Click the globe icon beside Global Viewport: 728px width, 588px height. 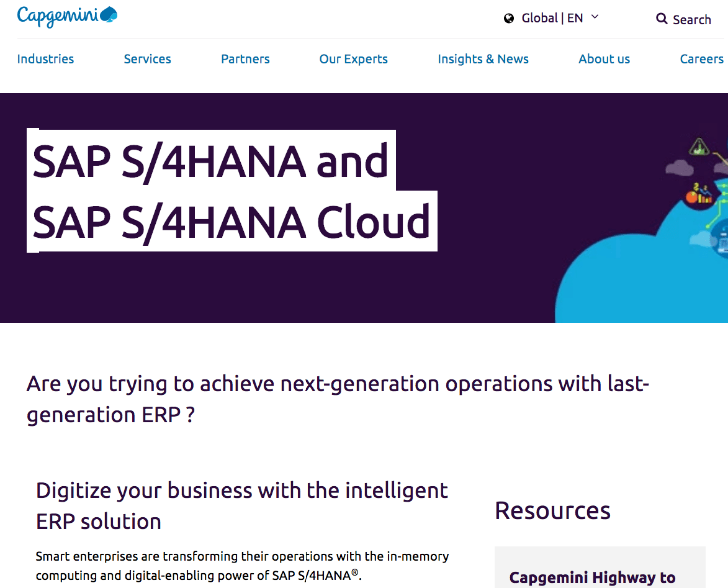[x=509, y=19]
